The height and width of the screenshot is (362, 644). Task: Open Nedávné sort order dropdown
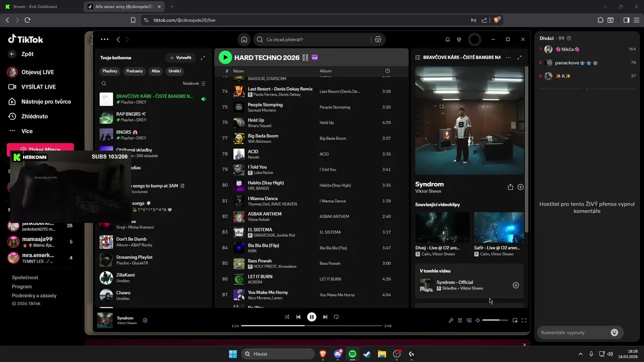[194, 83]
